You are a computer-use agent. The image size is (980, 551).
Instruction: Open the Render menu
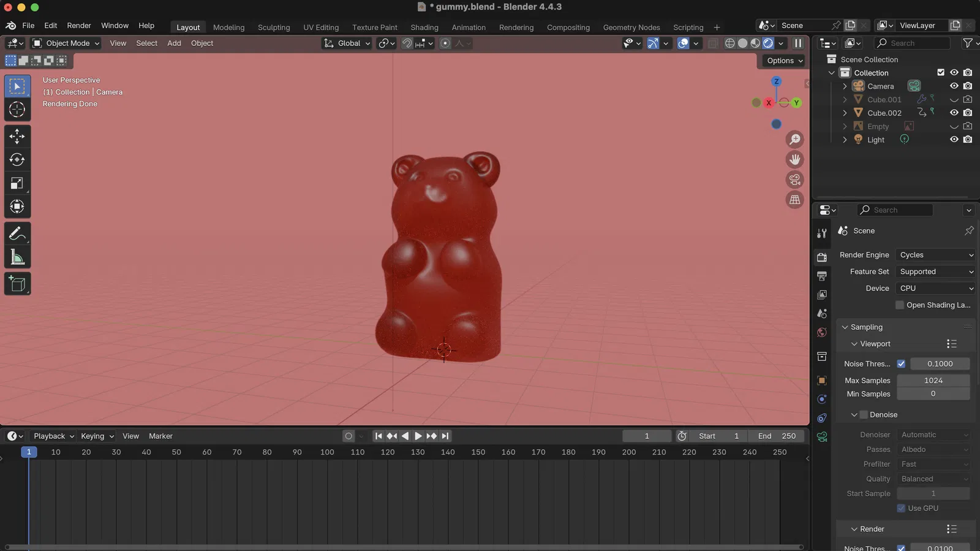point(78,26)
